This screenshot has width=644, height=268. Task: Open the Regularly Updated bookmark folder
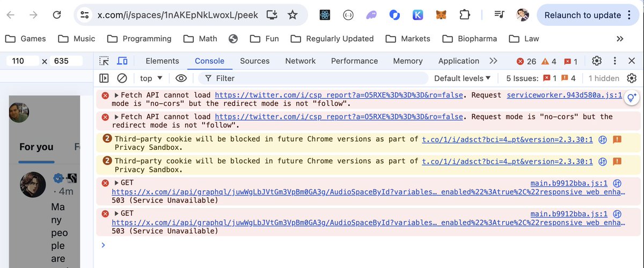(332, 39)
